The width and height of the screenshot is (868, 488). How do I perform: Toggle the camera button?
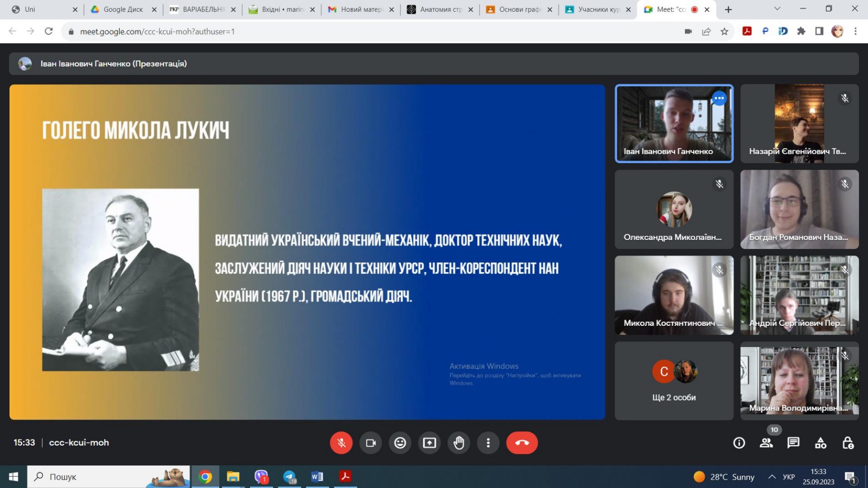pyautogui.click(x=371, y=443)
